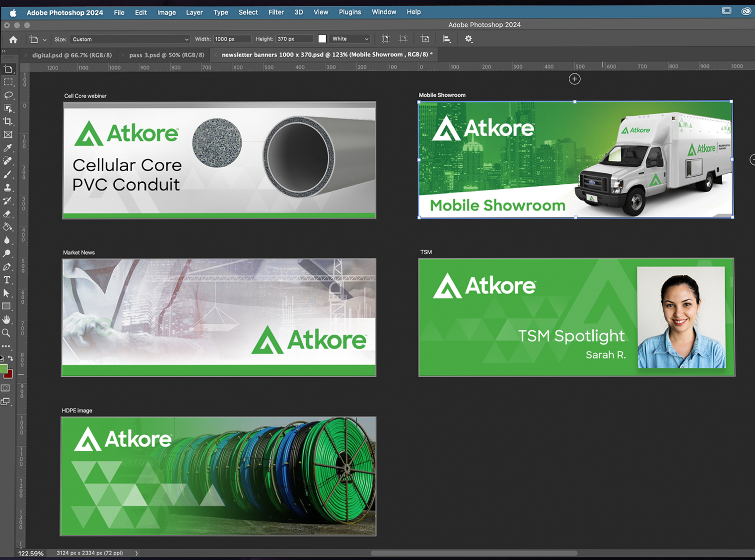The image size is (755, 560).
Task: Click the green foreground color swatch
Action: pyautogui.click(x=4, y=368)
